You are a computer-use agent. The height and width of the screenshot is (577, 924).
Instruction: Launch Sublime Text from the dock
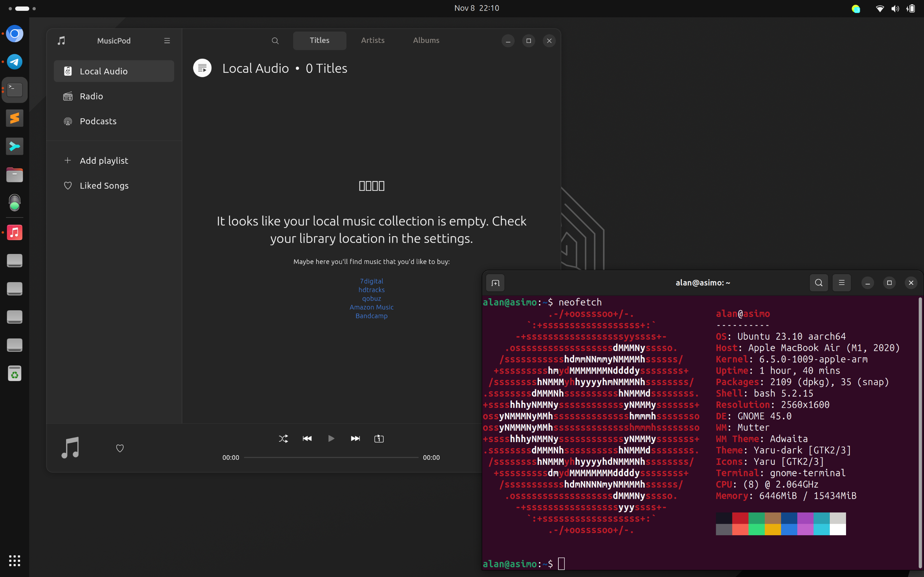pyautogui.click(x=14, y=118)
